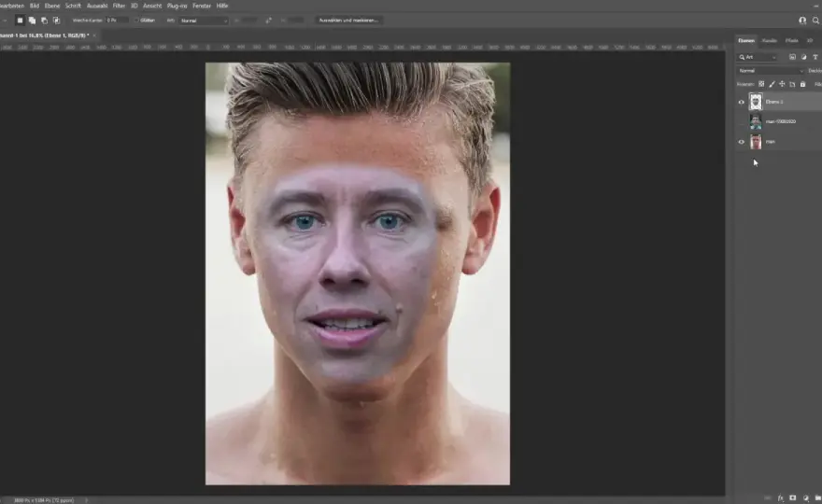Open the layer filter Art dropdown
Screen dimensions: 822x504
(x=758, y=57)
